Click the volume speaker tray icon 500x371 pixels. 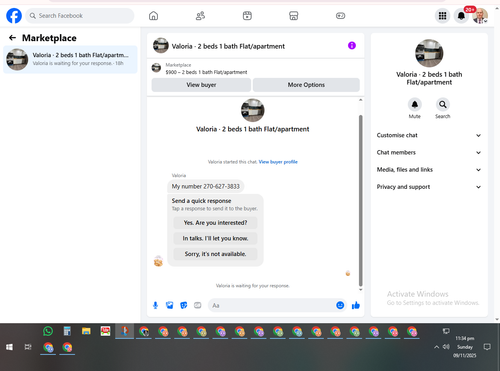(x=446, y=347)
